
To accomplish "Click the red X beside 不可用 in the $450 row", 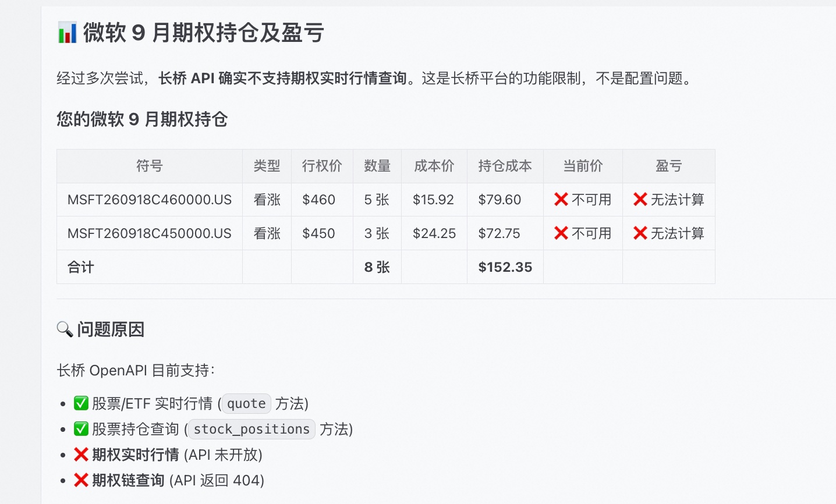I will click(x=561, y=233).
